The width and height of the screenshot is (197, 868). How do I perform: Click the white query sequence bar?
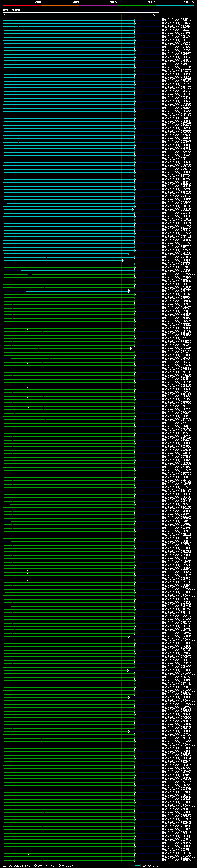81,13
